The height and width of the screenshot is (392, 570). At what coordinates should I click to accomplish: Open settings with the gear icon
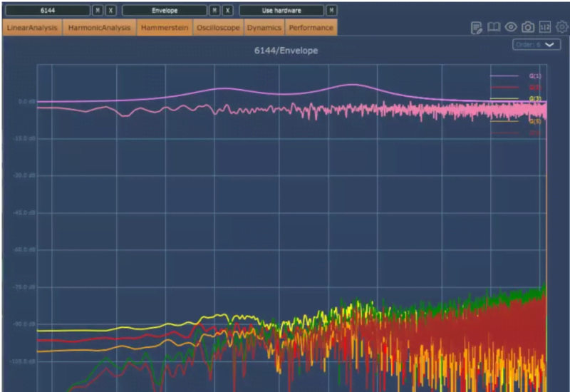pyautogui.click(x=562, y=27)
